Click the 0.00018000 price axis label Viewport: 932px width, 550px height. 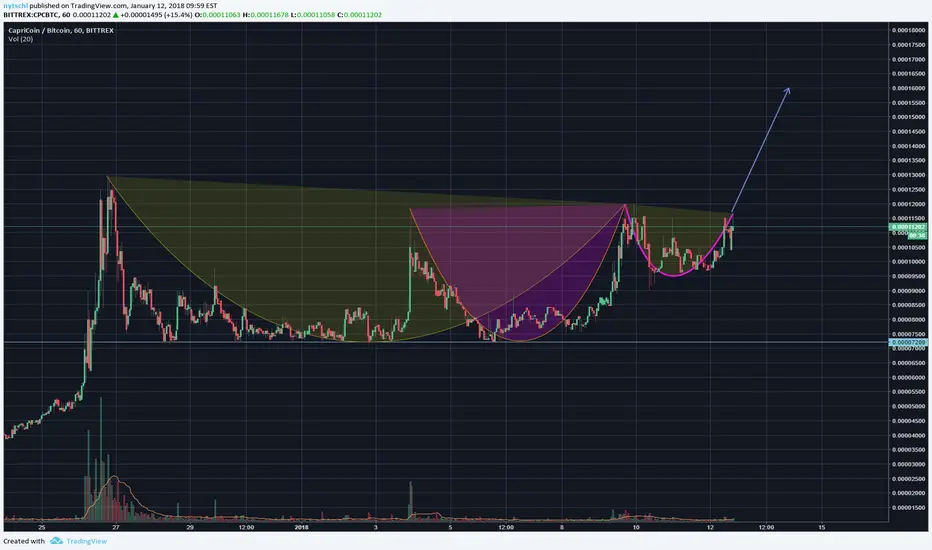[x=909, y=30]
